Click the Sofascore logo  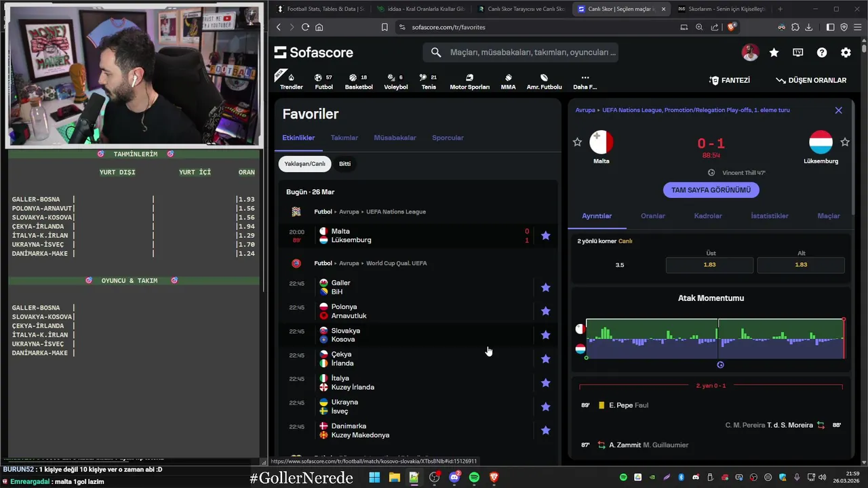pyautogui.click(x=313, y=52)
